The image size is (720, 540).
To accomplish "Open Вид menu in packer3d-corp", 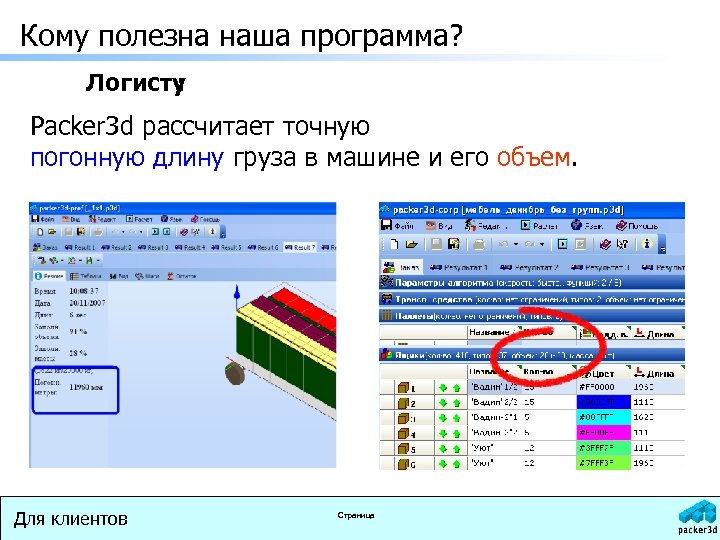I will tap(439, 225).
